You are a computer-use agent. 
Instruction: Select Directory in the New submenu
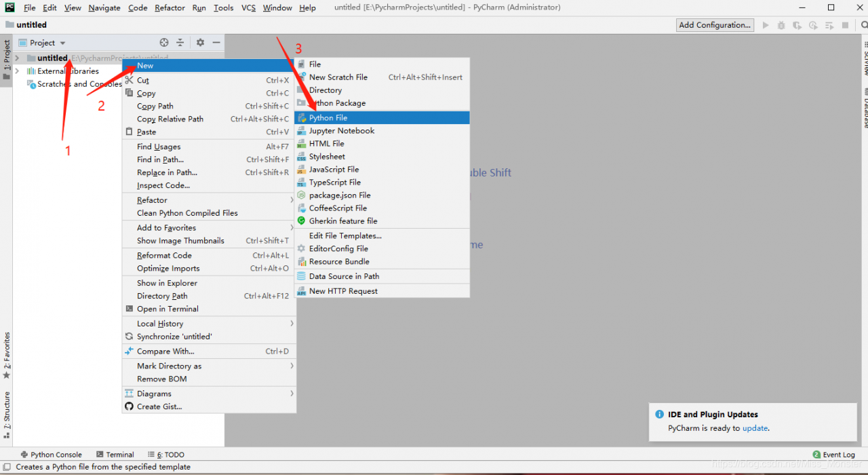click(382, 90)
